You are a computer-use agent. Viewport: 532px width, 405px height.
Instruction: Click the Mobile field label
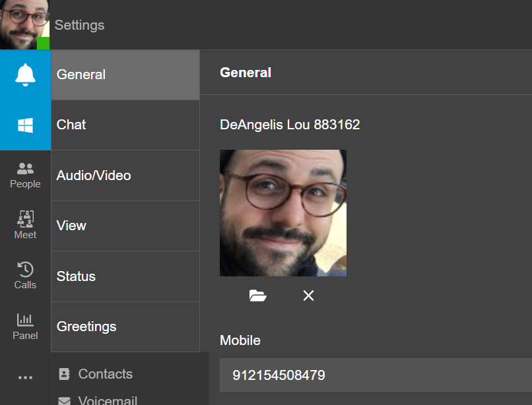coord(240,340)
